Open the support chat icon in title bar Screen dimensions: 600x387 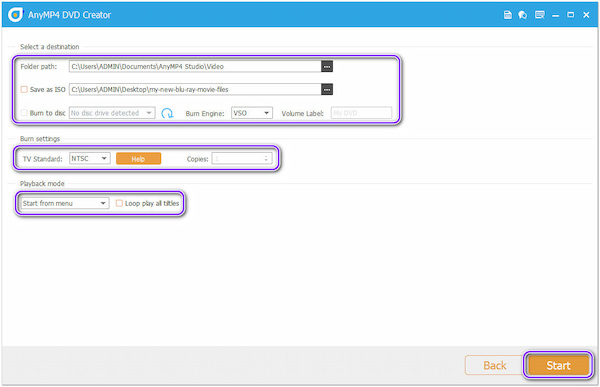(x=523, y=15)
